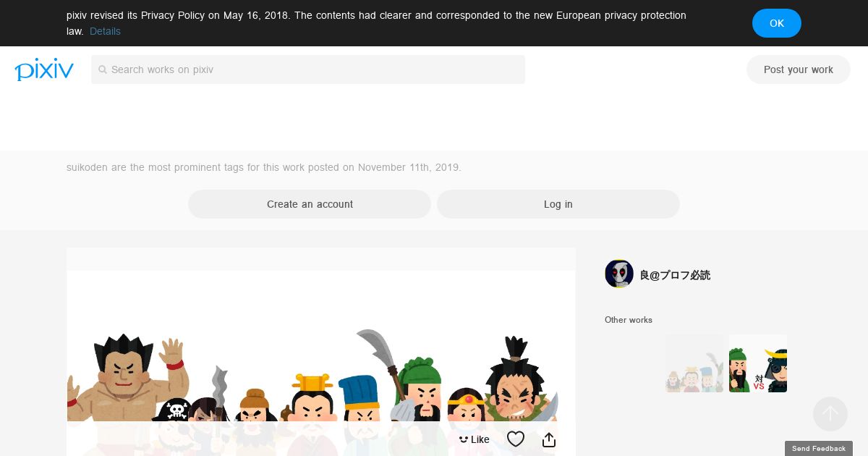This screenshot has height=456, width=868.
Task: Open artist name 良@プロフ必読
Action: point(675,275)
